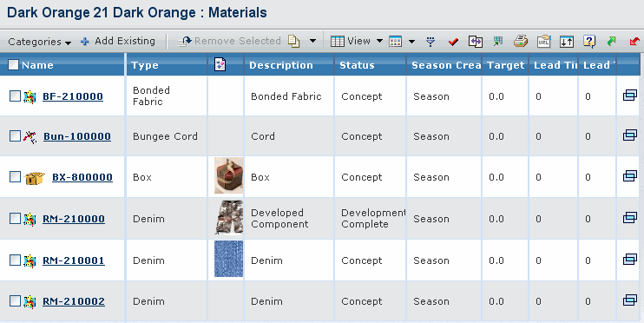Click the blue denim swatch thumbnail
Screen dimensions: 644x323
[x=228, y=259]
